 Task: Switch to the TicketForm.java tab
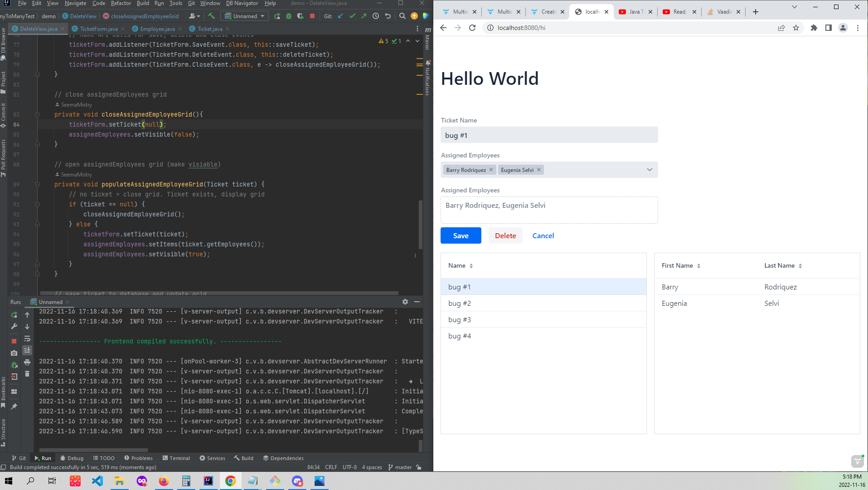click(98, 29)
